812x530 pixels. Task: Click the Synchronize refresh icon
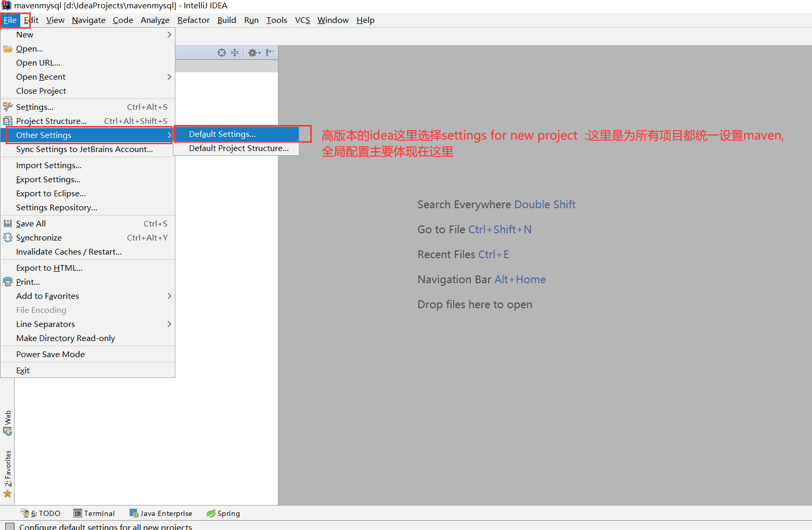point(8,237)
